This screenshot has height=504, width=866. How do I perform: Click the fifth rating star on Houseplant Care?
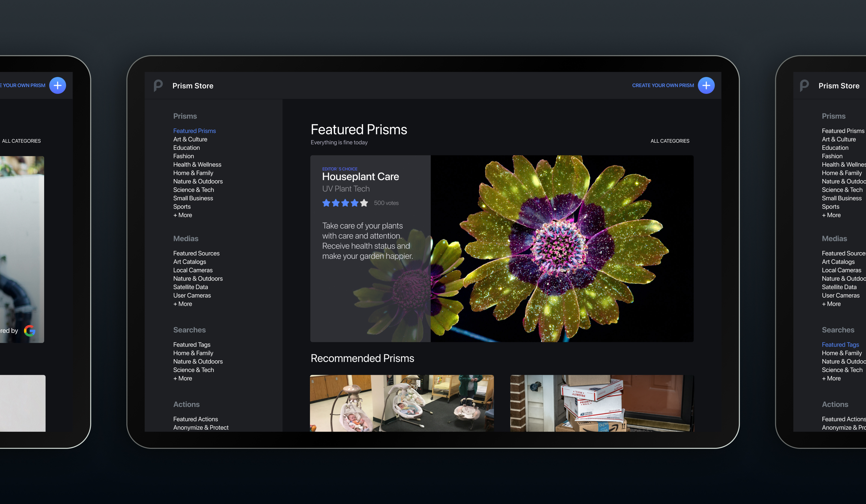pos(364,203)
